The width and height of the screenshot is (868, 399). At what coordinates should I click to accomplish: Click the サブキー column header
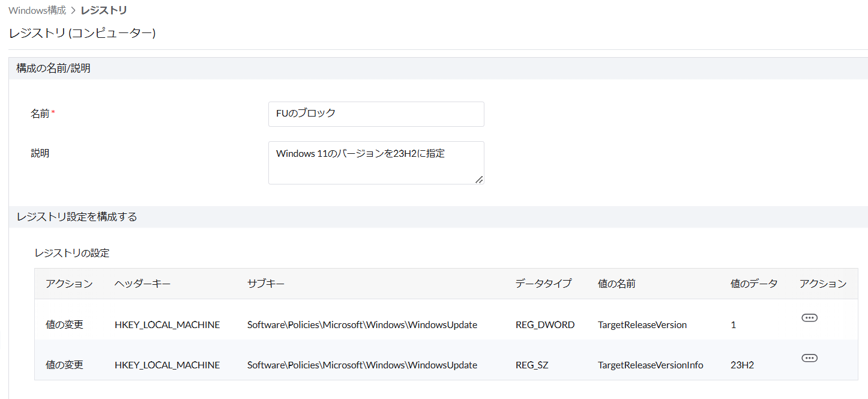point(265,284)
